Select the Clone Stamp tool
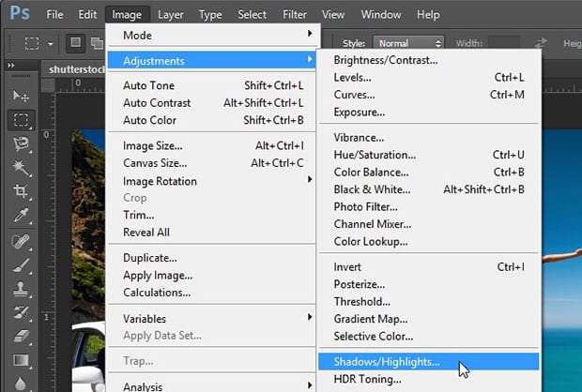The width and height of the screenshot is (582, 392). pyautogui.click(x=21, y=289)
